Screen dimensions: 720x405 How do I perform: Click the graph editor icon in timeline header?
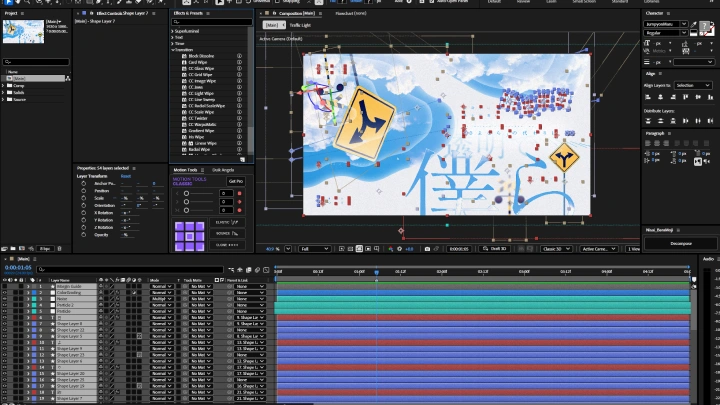[266, 270]
